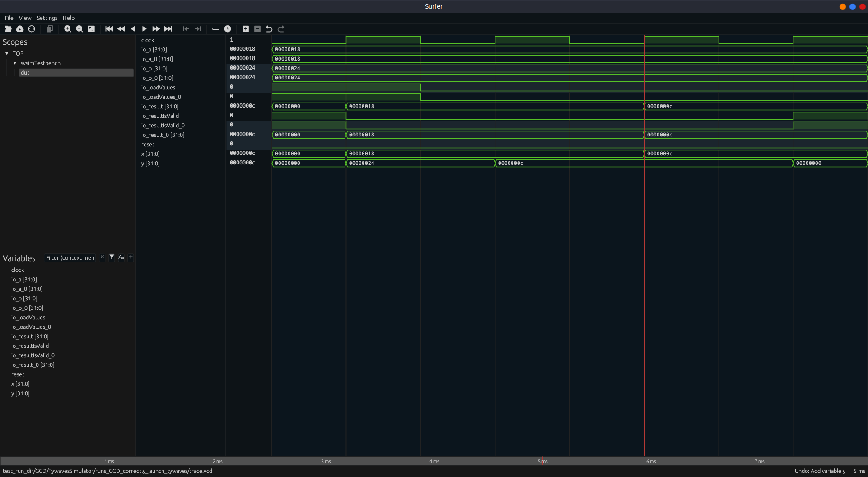Clear the variable filter with X
This screenshot has width=868, height=477.
pos(102,257)
